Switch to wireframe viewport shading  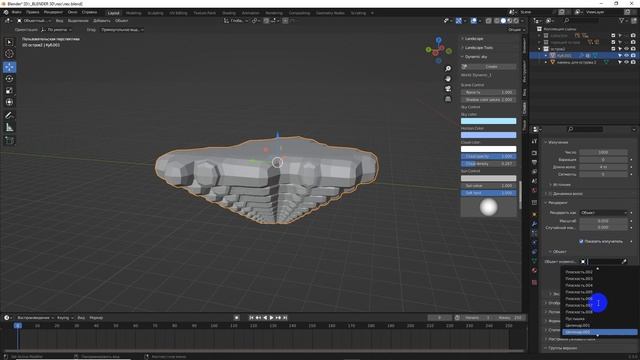(497, 20)
